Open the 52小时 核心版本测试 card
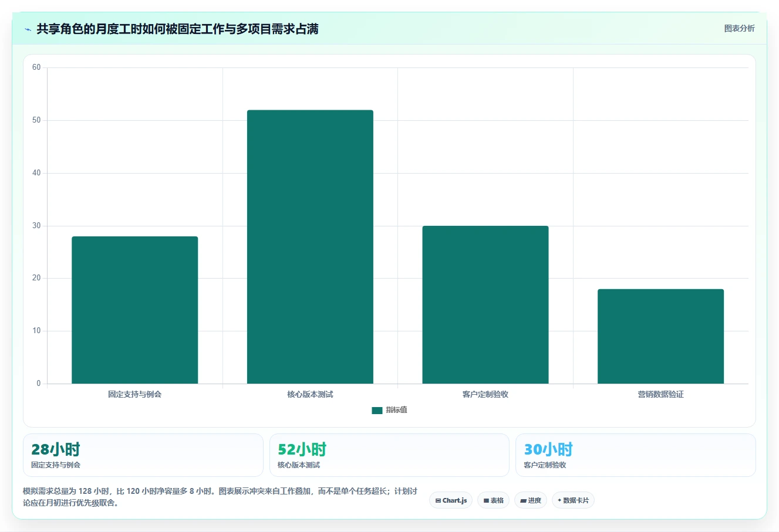The image size is (779, 532). click(x=389, y=455)
